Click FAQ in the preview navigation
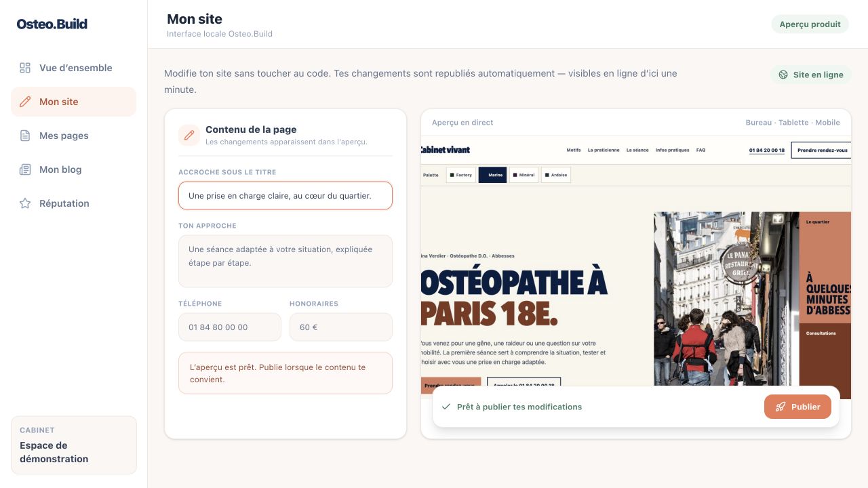Image resolution: width=868 pixels, height=488 pixels. (x=701, y=150)
